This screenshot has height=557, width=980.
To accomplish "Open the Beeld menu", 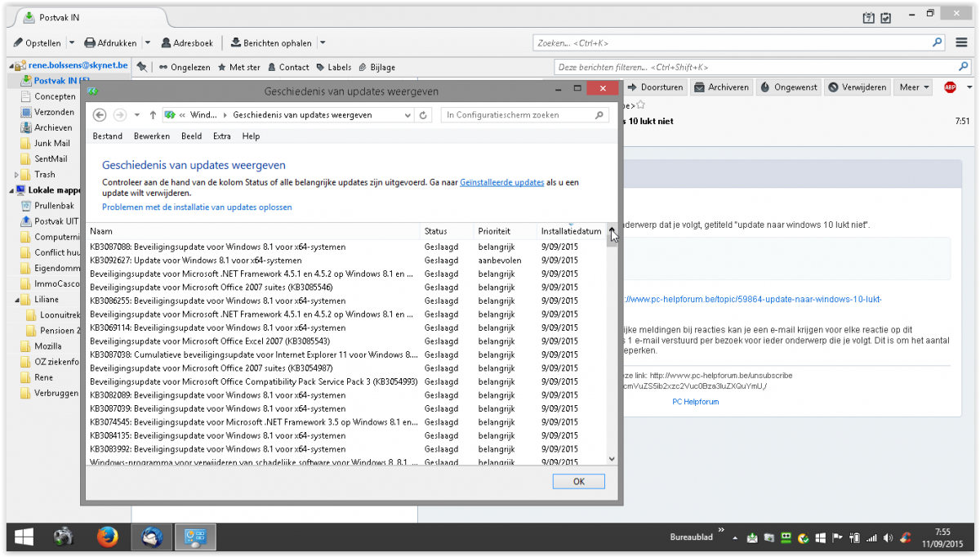I will [x=191, y=136].
